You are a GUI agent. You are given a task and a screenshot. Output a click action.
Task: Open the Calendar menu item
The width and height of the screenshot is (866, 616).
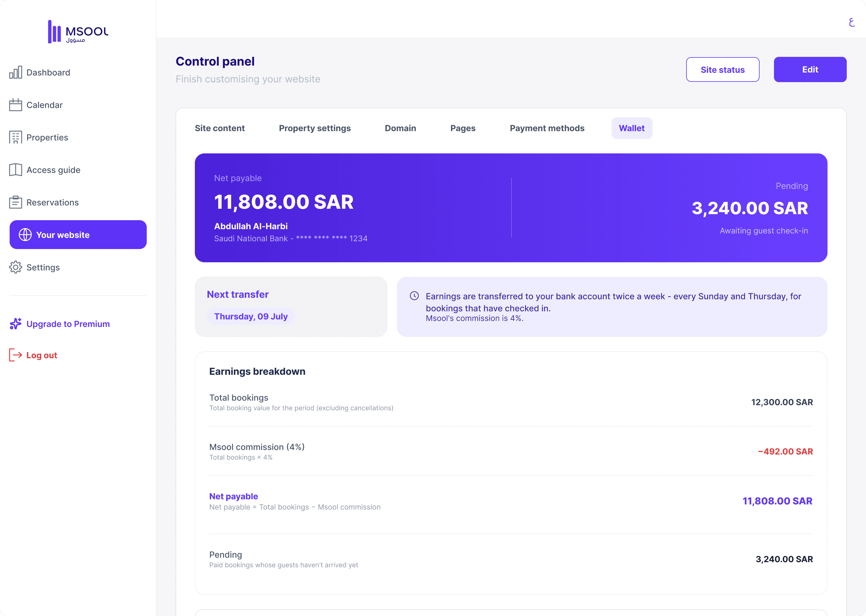point(78,105)
